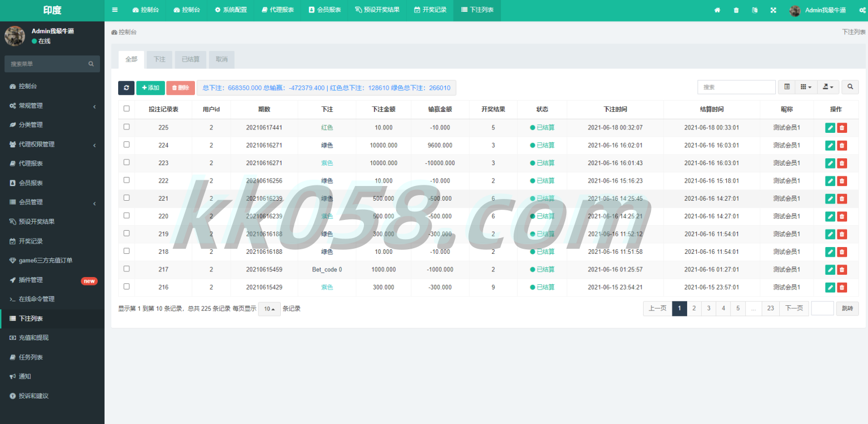
Task: Open 代理报表 in the top navigation
Action: pyautogui.click(x=278, y=10)
